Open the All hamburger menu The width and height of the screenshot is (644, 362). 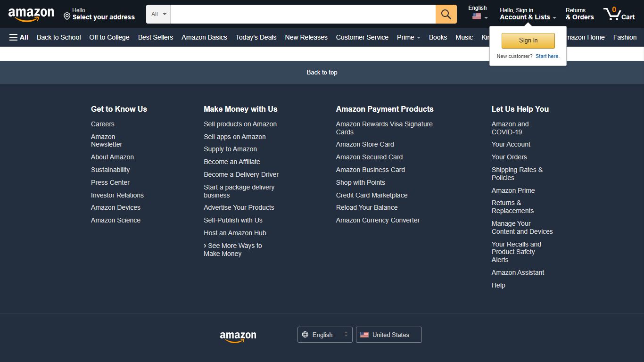point(19,37)
